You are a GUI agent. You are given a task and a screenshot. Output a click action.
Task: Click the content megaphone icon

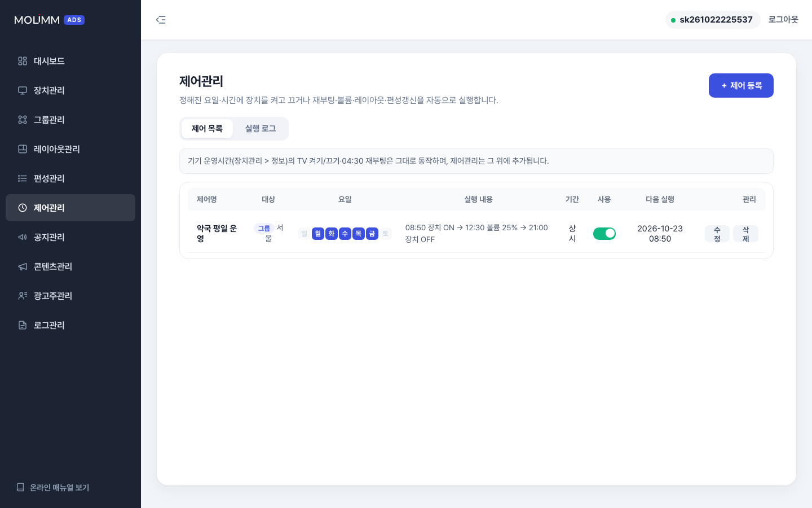coord(23,266)
